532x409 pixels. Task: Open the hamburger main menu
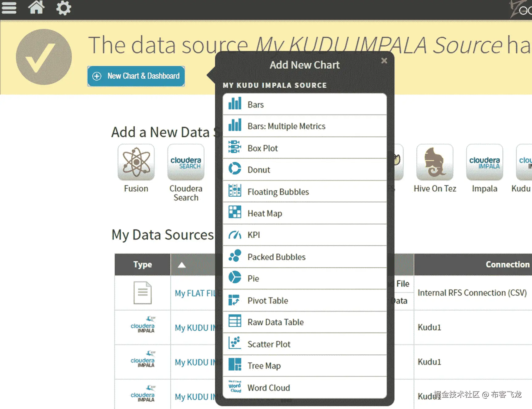coord(9,7)
